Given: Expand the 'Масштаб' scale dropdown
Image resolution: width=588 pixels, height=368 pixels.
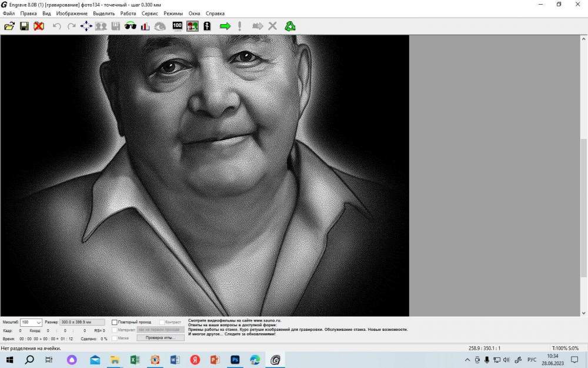Looking at the screenshot, I should pos(39,323).
